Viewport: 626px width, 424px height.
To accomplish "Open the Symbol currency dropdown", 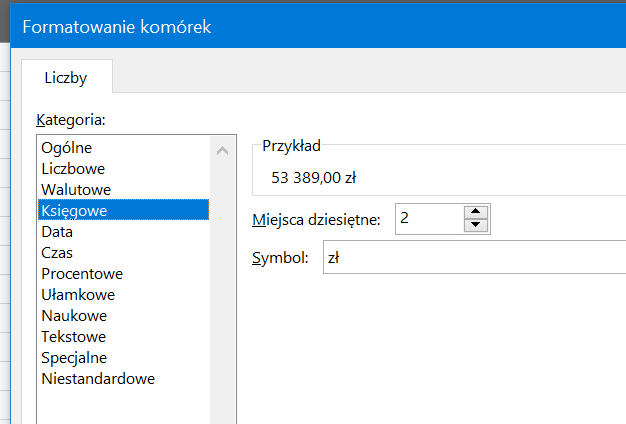I will pos(474,258).
